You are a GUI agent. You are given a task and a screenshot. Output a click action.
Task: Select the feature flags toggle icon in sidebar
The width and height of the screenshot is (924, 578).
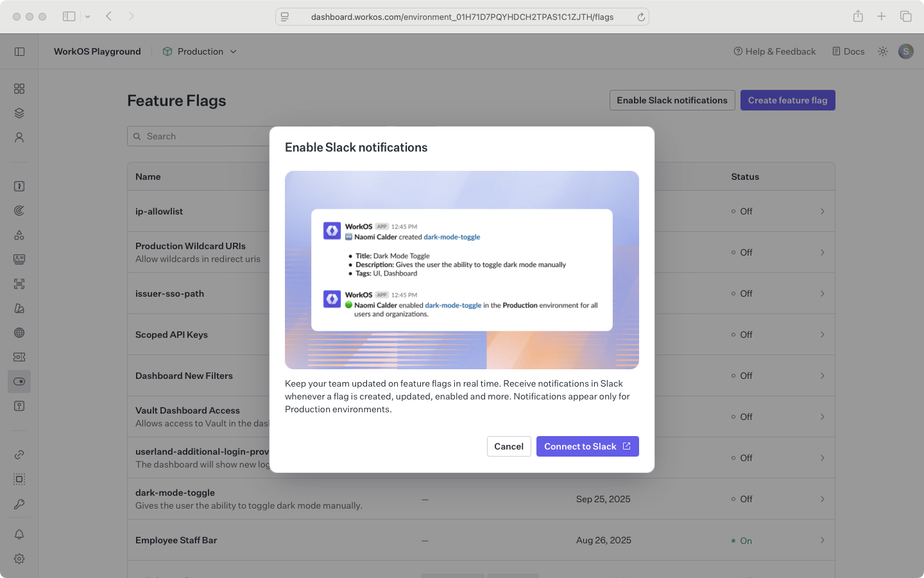pyautogui.click(x=19, y=381)
